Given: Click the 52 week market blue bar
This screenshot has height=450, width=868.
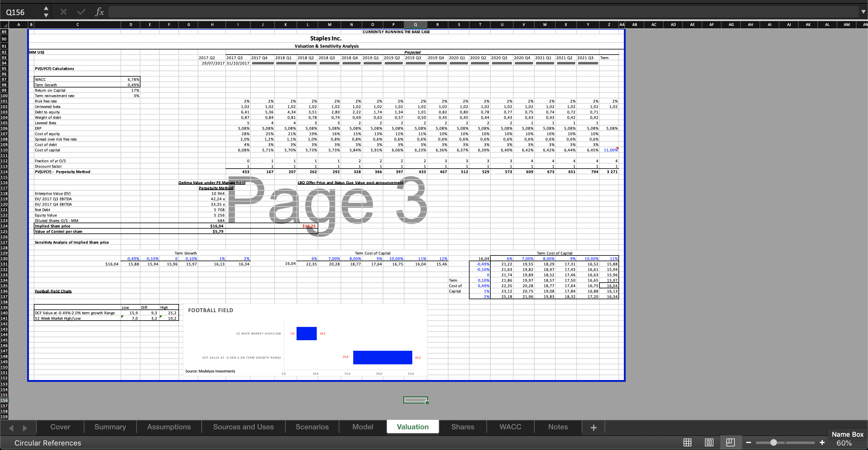Looking at the screenshot, I should [x=306, y=333].
